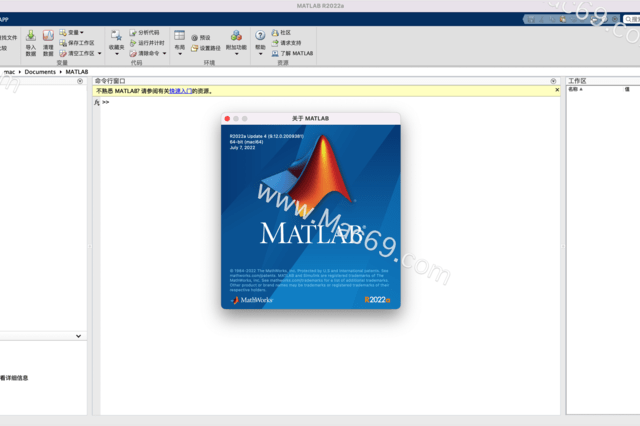Click the fx function browser icon
Viewport: 640px width, 426px height.
click(x=97, y=102)
